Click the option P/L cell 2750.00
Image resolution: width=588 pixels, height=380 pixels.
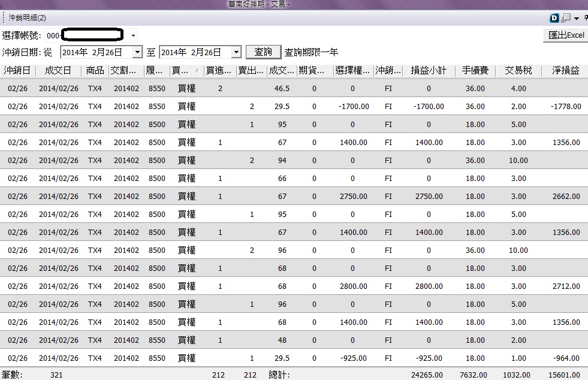[353, 197]
